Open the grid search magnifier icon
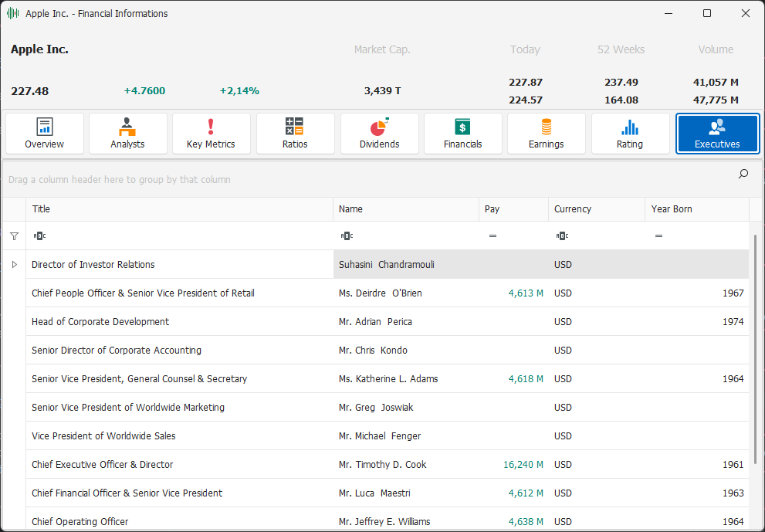The width and height of the screenshot is (765, 532). 743,174
